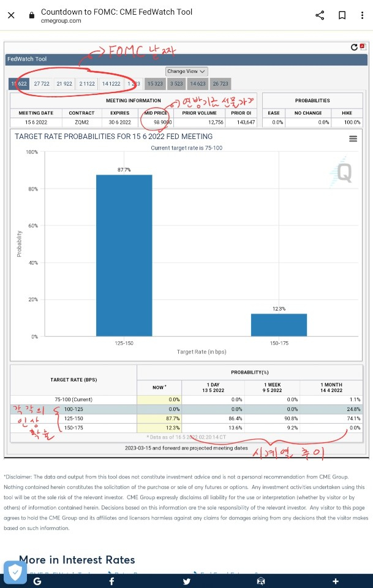Export FedWatch tool as PDF
The height and width of the screenshot is (588, 373).
(x=363, y=47)
